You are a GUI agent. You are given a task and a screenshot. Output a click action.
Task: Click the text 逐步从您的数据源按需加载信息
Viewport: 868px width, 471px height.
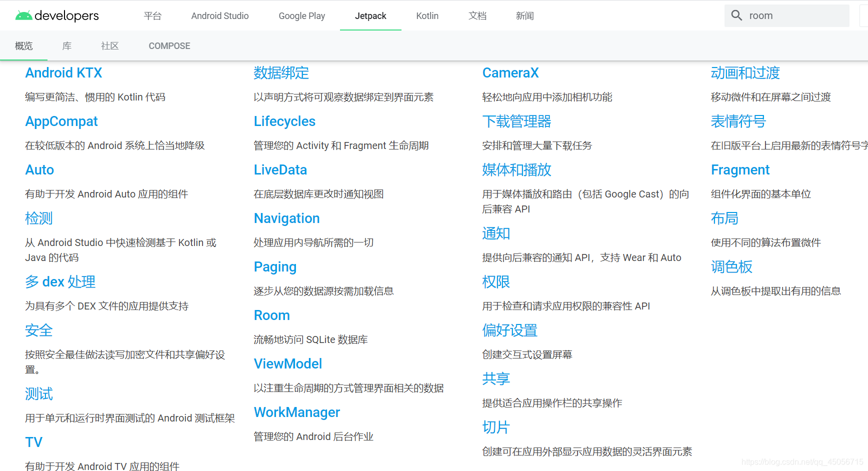323,291
